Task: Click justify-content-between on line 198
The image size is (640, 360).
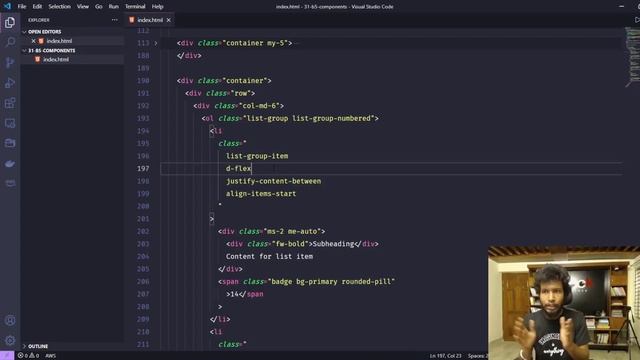Action: pos(273,181)
